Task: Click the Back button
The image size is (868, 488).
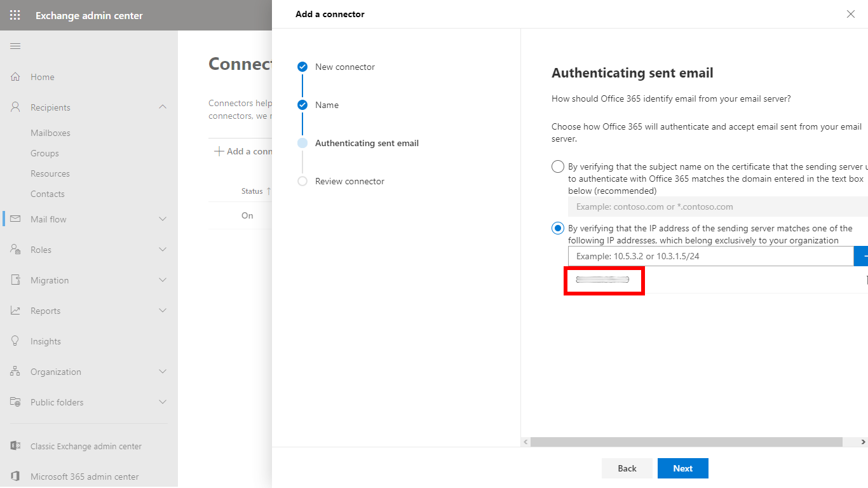Action: pyautogui.click(x=627, y=468)
